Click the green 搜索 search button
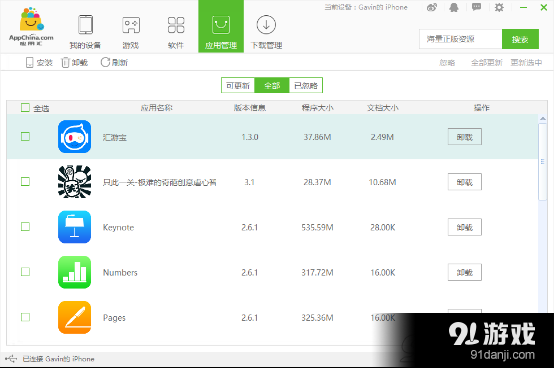This screenshot has width=554, height=368. [x=520, y=39]
